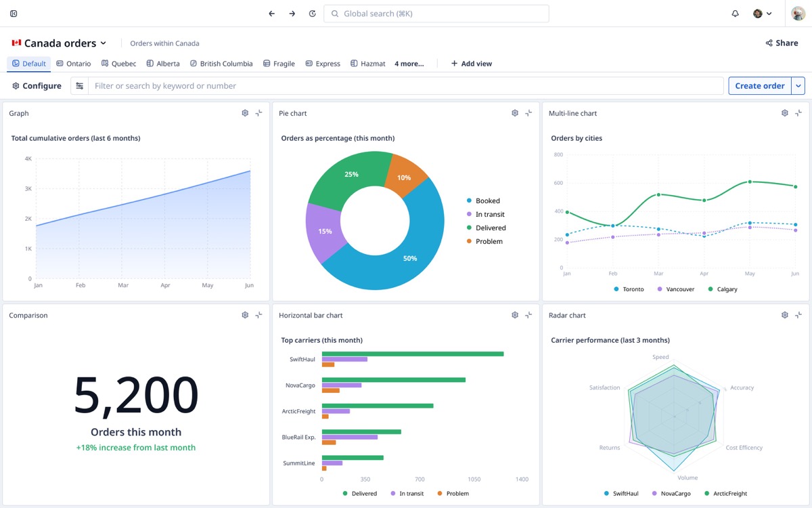Click the reload history icon
This screenshot has height=508, width=812.
312,14
